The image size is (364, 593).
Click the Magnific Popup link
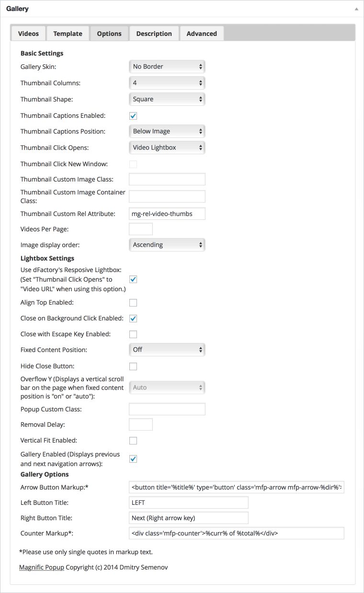pyautogui.click(x=41, y=567)
